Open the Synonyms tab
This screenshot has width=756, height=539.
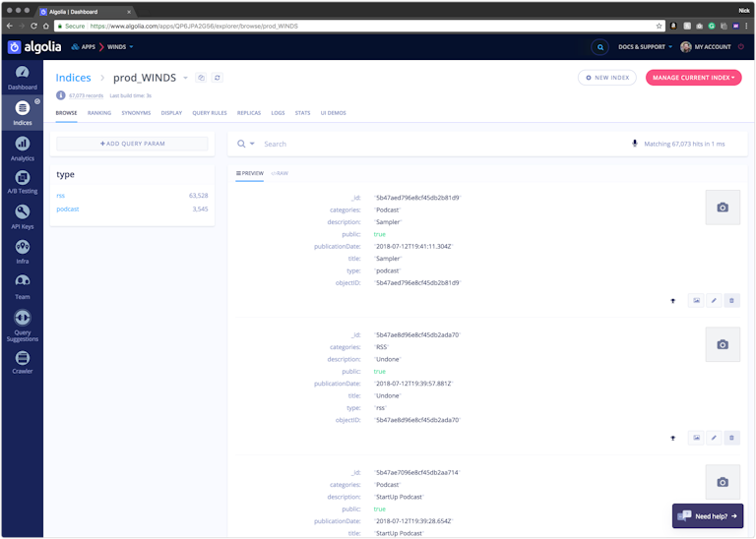coord(136,113)
